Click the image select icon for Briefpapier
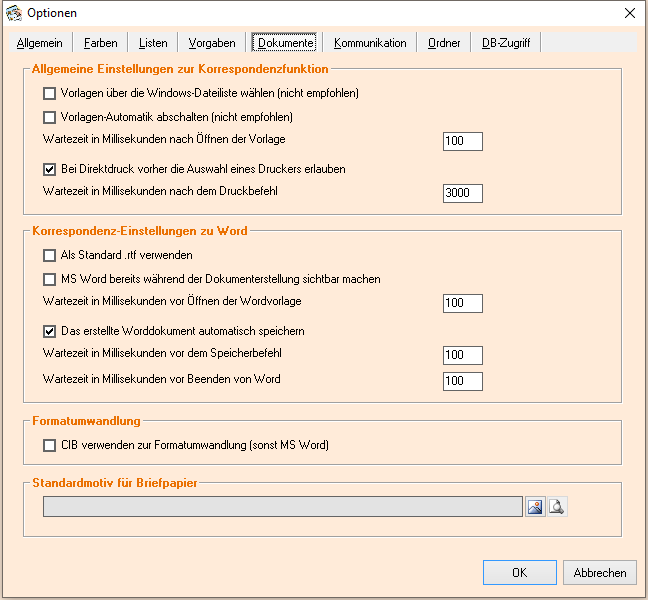 (536, 507)
